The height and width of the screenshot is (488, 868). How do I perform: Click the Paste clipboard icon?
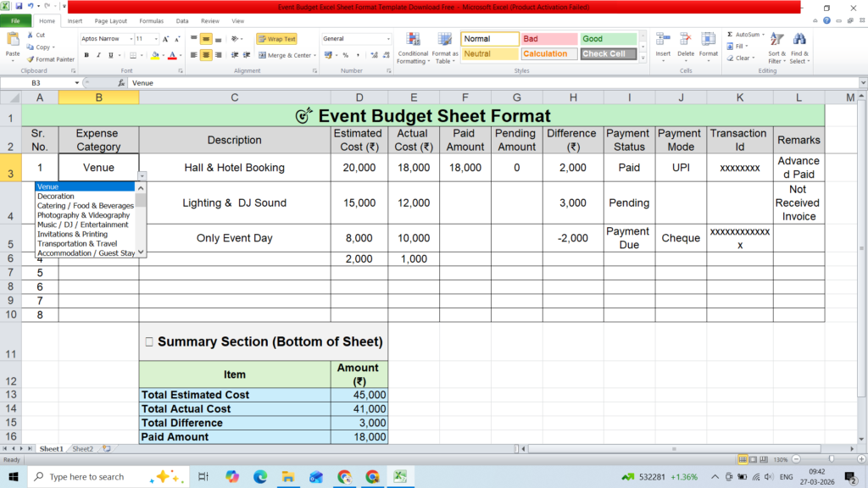(12, 41)
